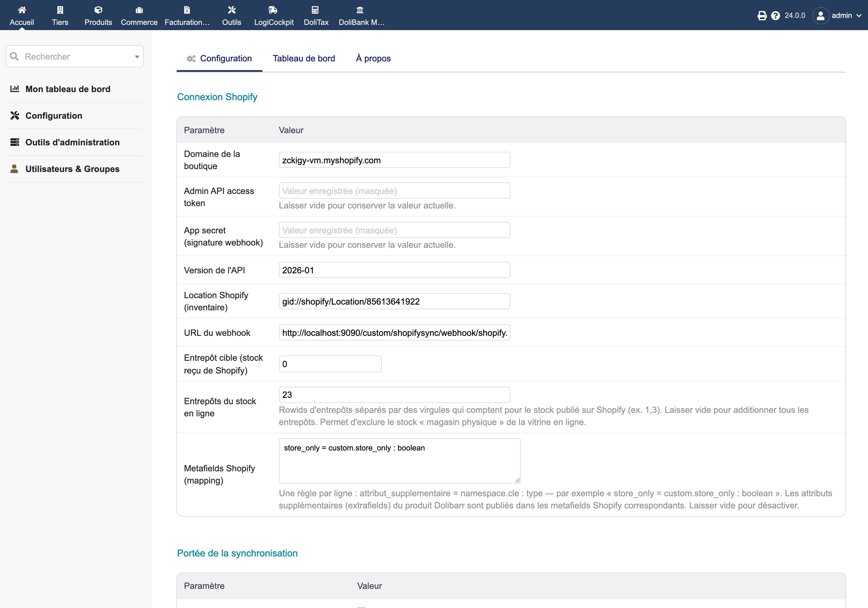Click the admin user avatar icon

point(821,16)
